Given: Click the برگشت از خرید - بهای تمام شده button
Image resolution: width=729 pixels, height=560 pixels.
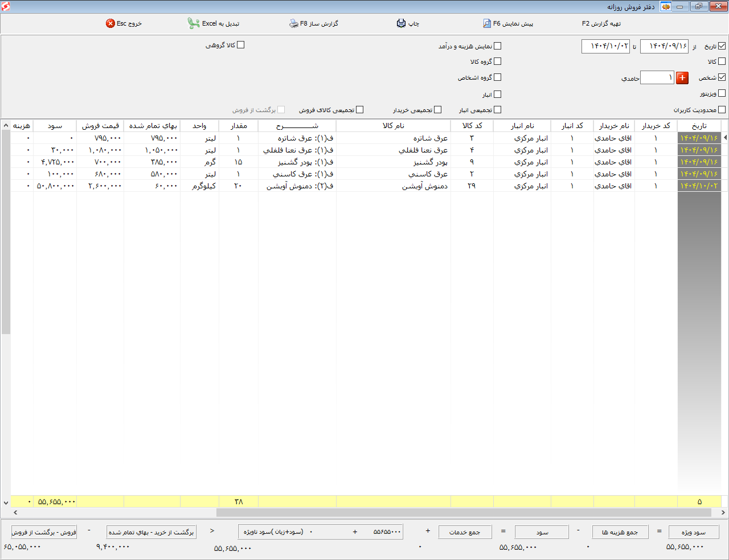Looking at the screenshot, I should pyautogui.click(x=151, y=532).
